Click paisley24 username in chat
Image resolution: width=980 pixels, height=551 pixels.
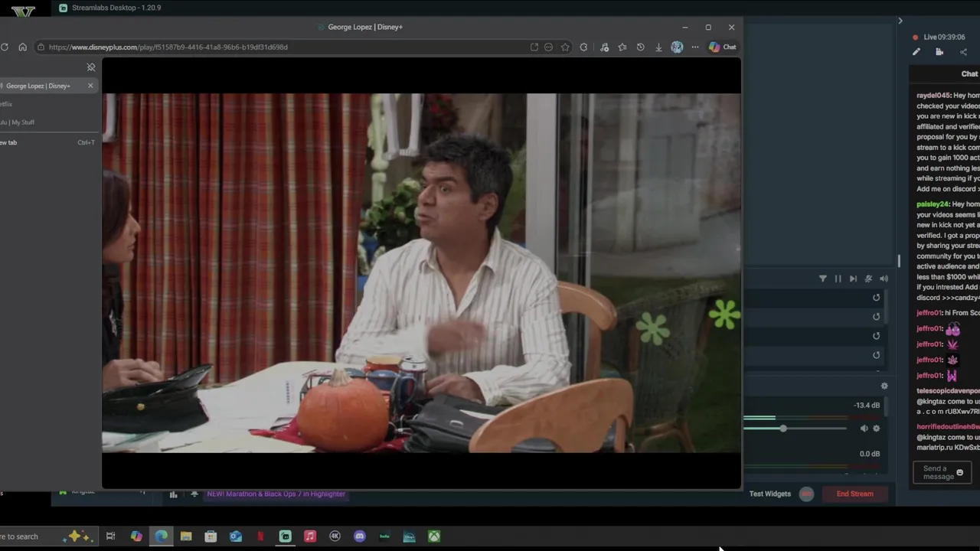pyautogui.click(x=933, y=204)
